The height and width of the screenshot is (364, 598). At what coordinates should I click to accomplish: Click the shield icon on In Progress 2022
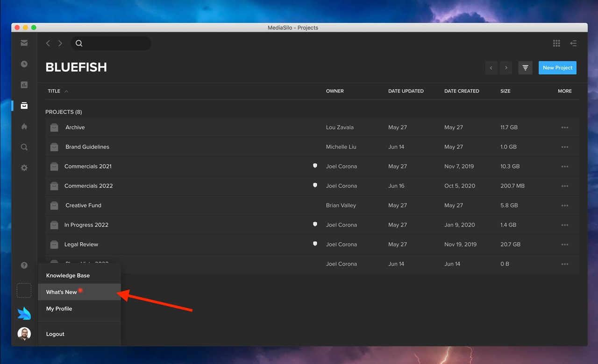315,224
